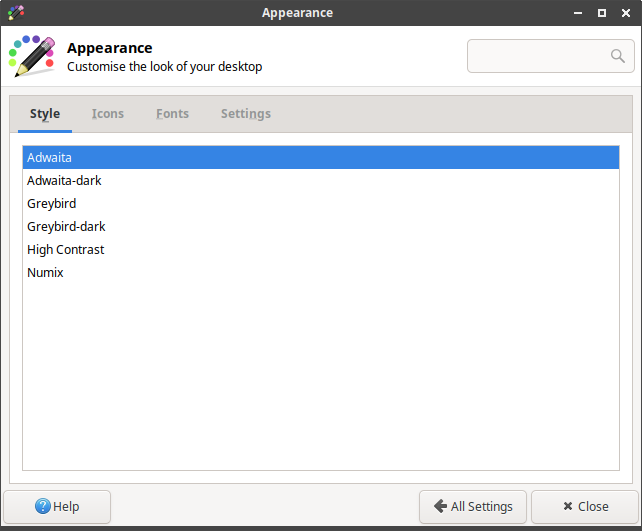This screenshot has height=531, width=642.
Task: Go back to All Settings
Action: point(473,506)
